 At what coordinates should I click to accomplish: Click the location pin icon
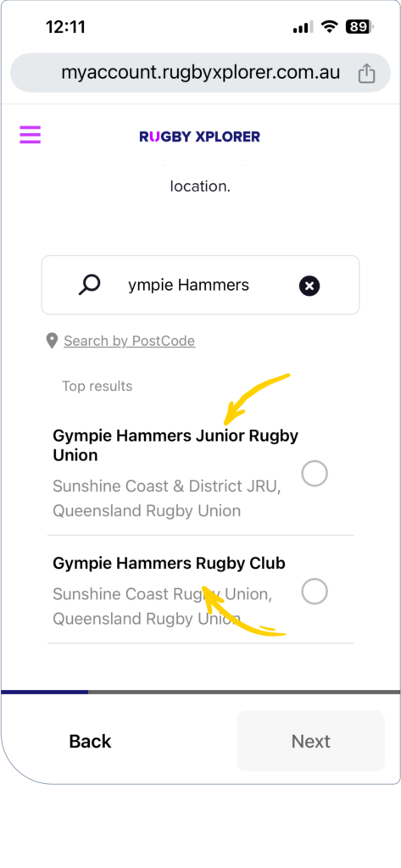click(52, 341)
